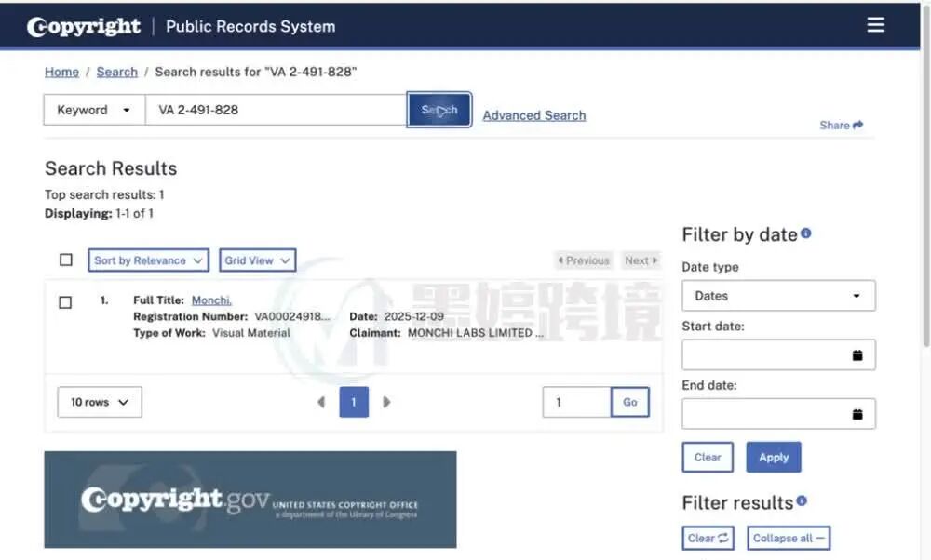Open the hamburger menu icon

[x=875, y=25]
